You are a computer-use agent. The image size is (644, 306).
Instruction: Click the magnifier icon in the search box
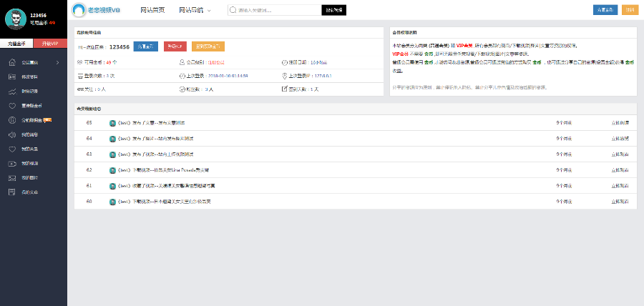coord(233,10)
